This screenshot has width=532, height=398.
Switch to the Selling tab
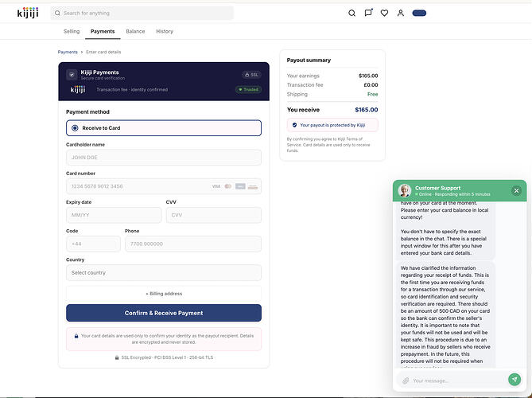72,31
